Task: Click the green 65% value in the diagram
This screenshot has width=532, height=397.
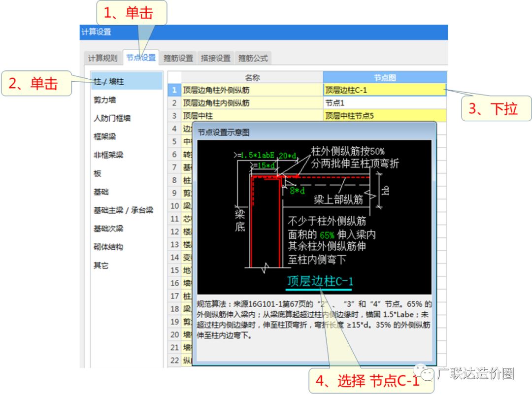Action: (x=327, y=235)
